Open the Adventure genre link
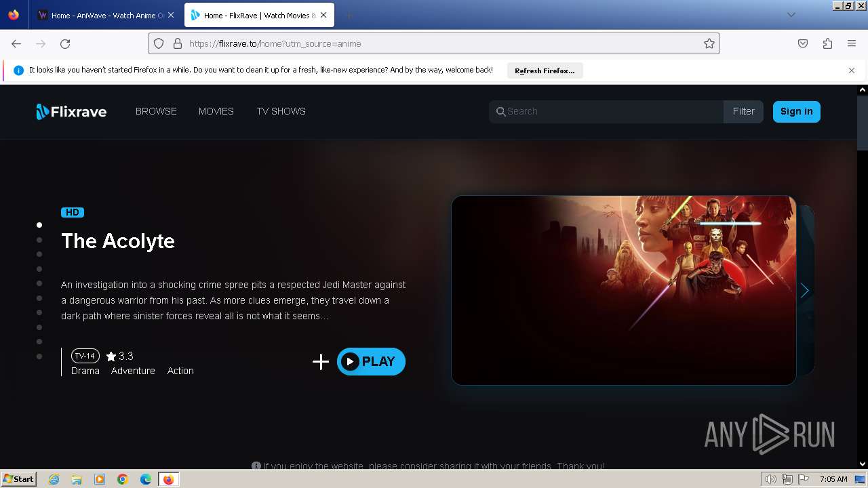Screen dimensions: 868x488 pyautogui.click(x=133, y=371)
